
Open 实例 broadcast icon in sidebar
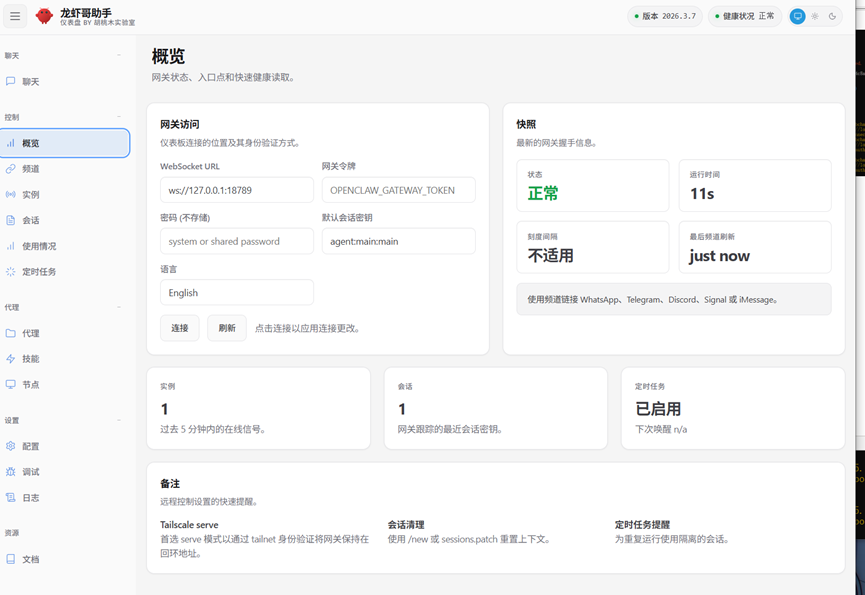point(11,195)
